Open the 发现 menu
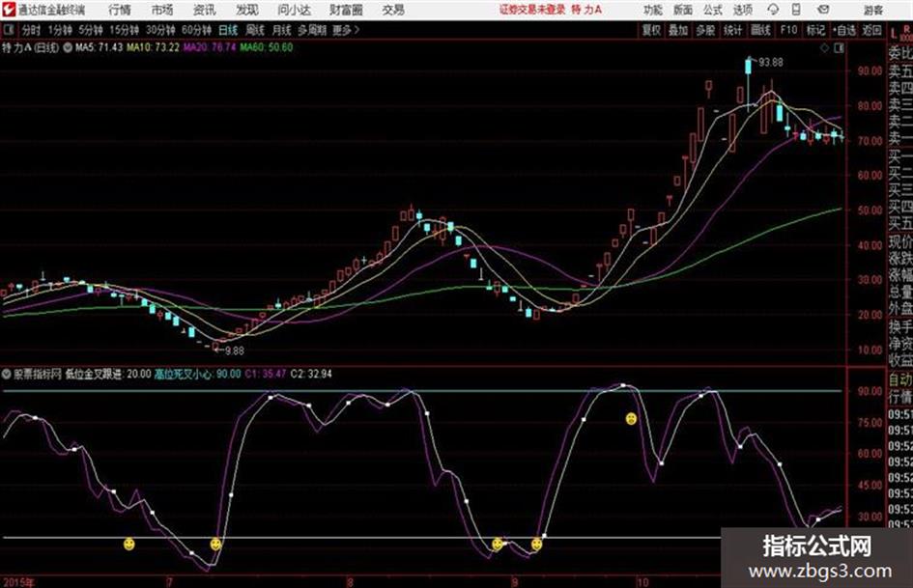This screenshot has width=913, height=588. coord(247,10)
